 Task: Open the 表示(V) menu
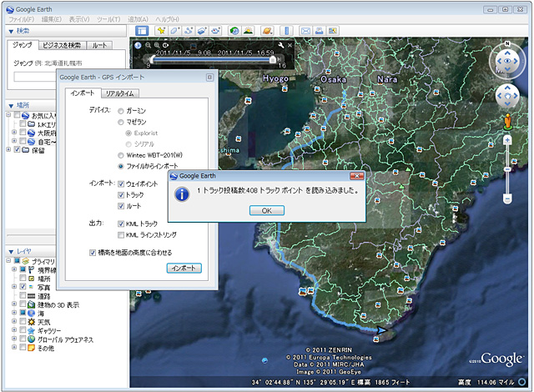79,19
